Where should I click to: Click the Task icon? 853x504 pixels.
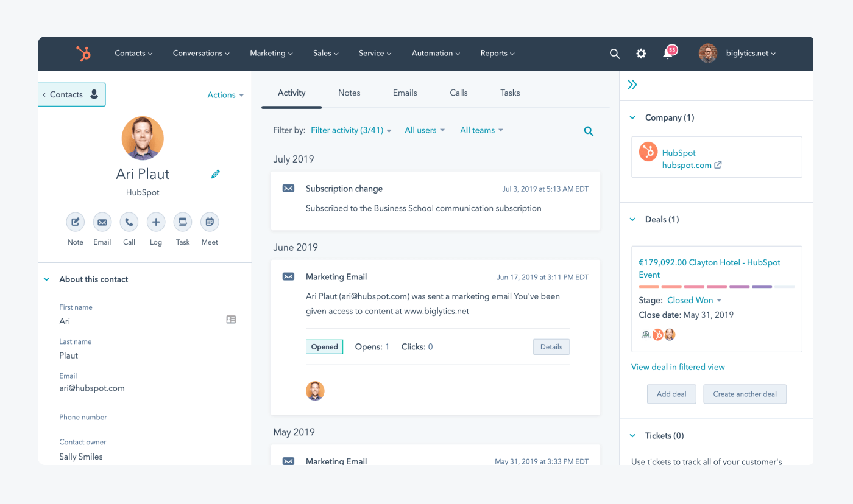click(x=183, y=222)
